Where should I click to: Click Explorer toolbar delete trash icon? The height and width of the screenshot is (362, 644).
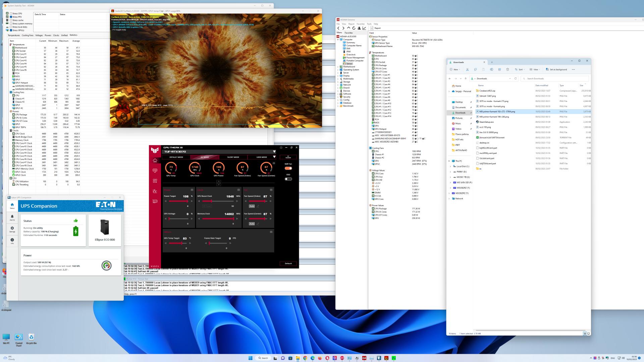(507, 69)
